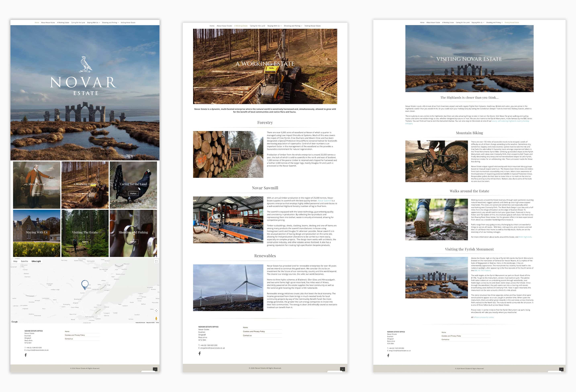This screenshot has width=576, height=392.
Task: Follow the Walk Highlands link on the Visiting page
Action: coord(525,237)
